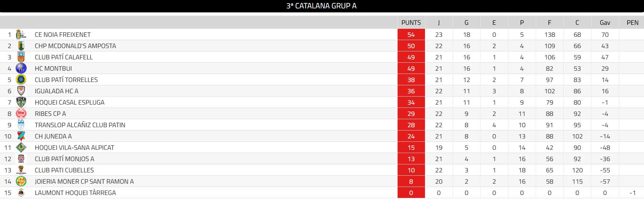Image resolution: width=644 pixels, height=199 pixels.
Task: Open the Club Patí Monjos A link
Action: [65, 159]
